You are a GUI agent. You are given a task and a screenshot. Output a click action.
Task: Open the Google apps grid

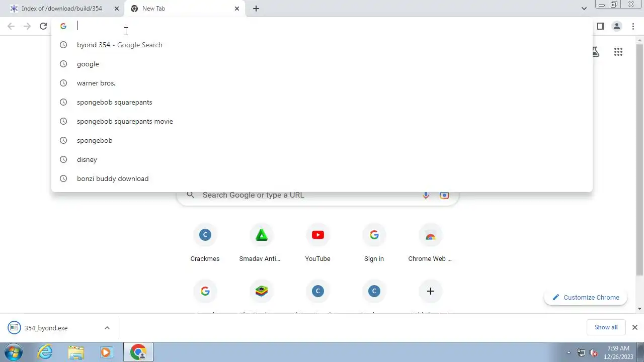tap(618, 52)
